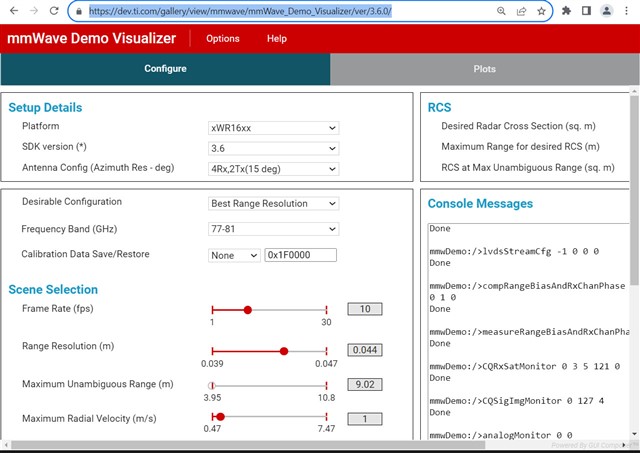Click the 'Desired Radar Cross Section (sq. m)' label

[518, 126]
